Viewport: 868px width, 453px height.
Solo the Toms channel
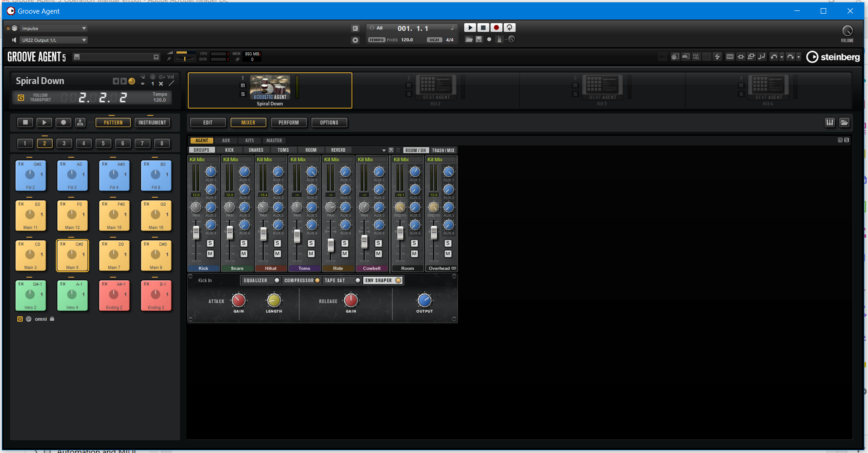pyautogui.click(x=311, y=244)
